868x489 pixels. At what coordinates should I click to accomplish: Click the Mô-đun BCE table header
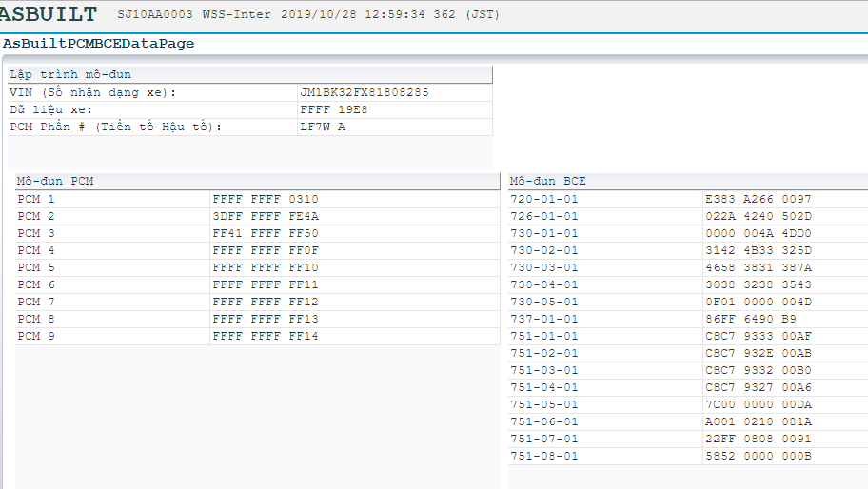547,181
